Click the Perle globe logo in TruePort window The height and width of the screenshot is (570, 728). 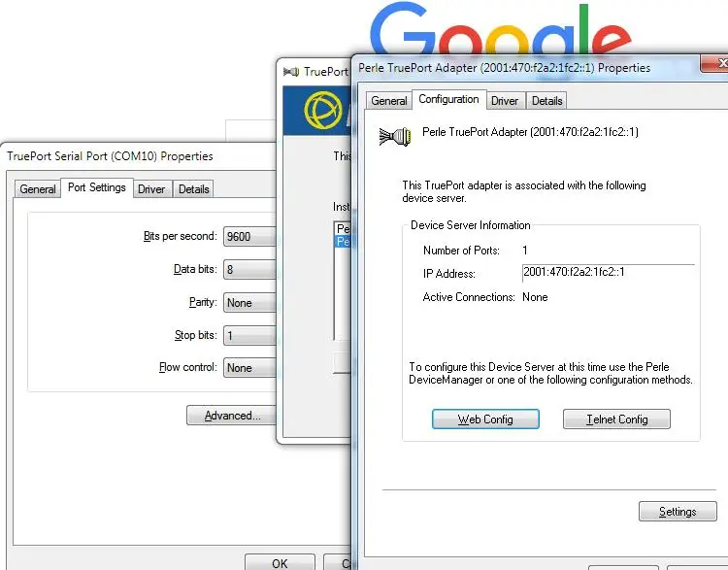pyautogui.click(x=322, y=110)
